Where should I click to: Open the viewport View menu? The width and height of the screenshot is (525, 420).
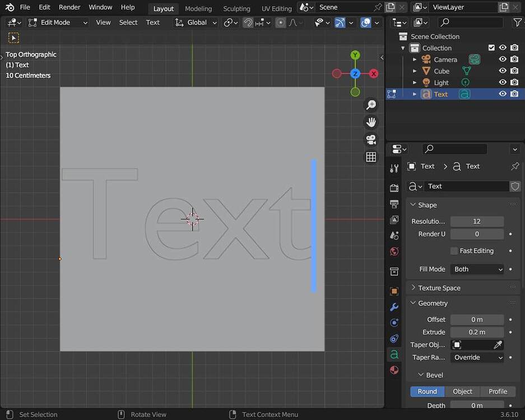103,22
